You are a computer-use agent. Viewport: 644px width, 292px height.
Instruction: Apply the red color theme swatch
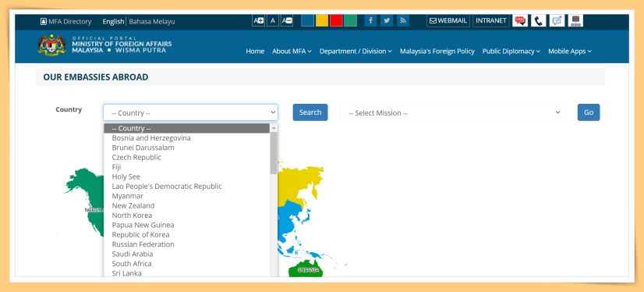[x=336, y=20]
